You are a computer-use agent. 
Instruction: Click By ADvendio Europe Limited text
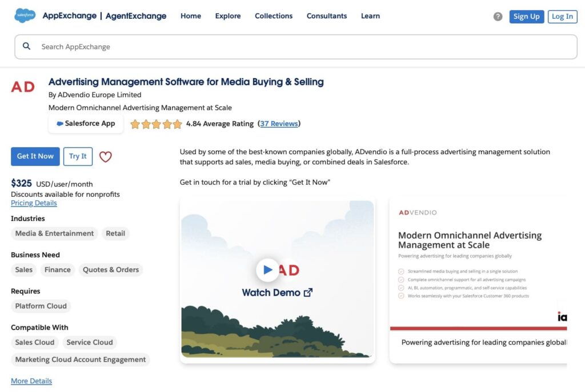click(95, 95)
